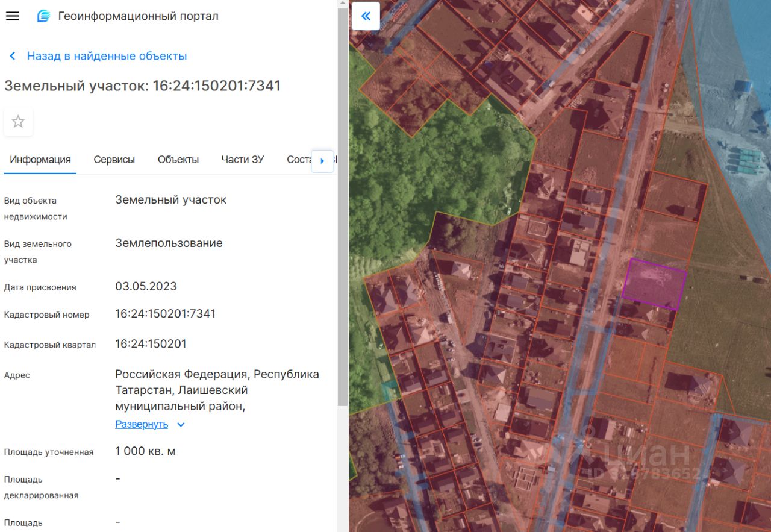Screen dimensions: 771x532
Task: Open the Информация tab
Action: pos(40,160)
